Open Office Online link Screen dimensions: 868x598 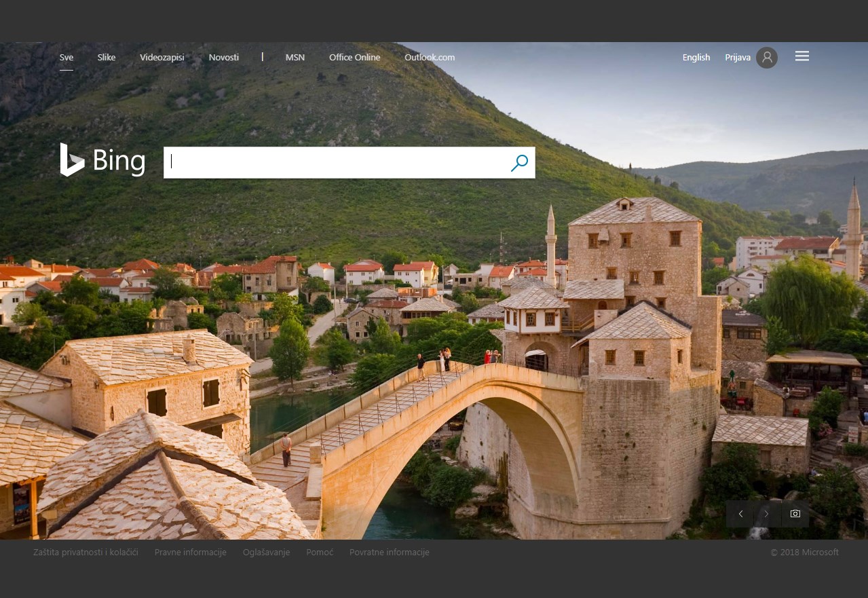[x=355, y=58]
